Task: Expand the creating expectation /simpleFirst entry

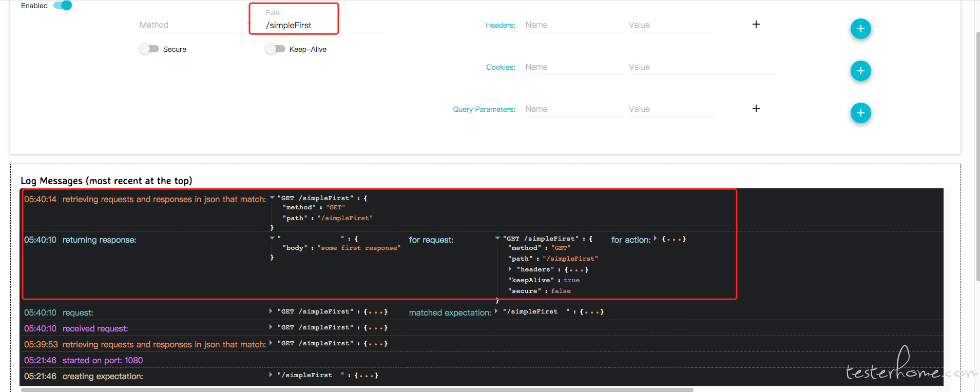Action: (271, 375)
